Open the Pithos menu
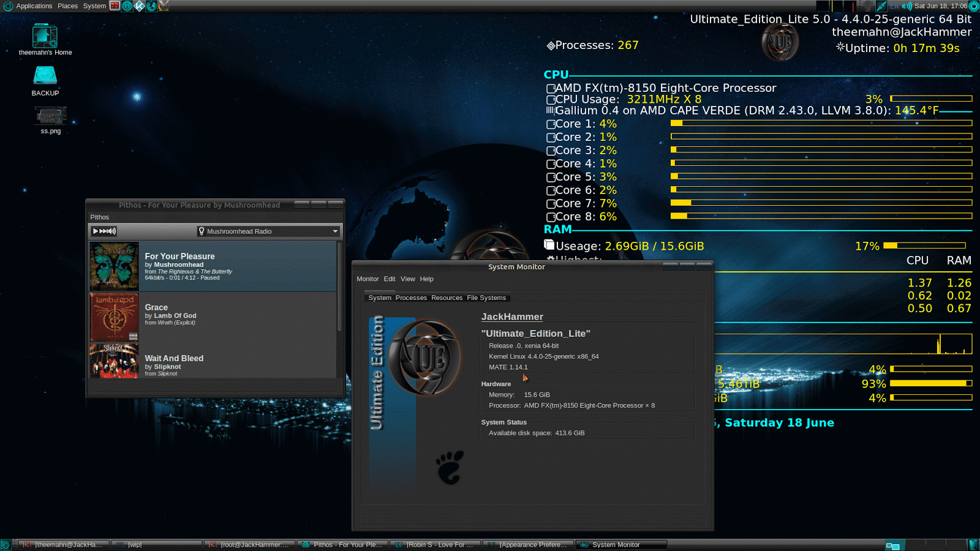 pyautogui.click(x=100, y=217)
